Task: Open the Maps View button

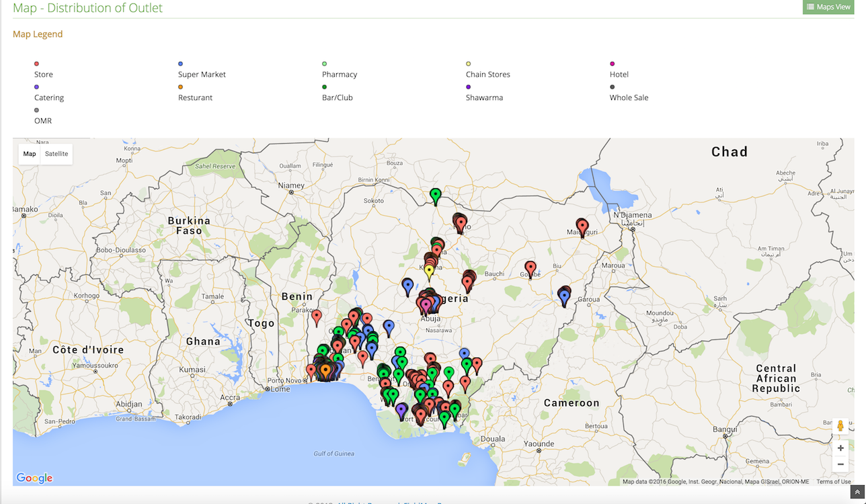Action: point(828,7)
